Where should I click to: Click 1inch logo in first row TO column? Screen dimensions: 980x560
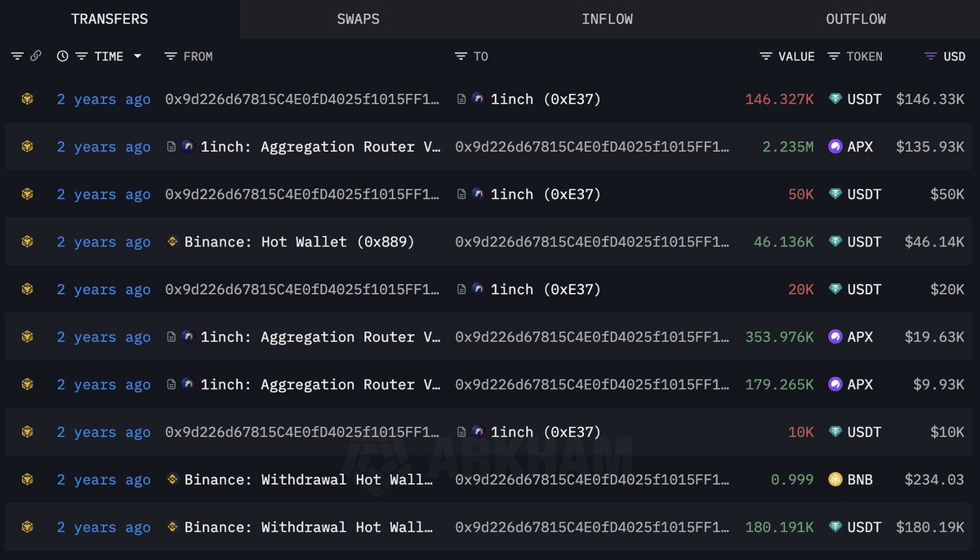(x=478, y=99)
